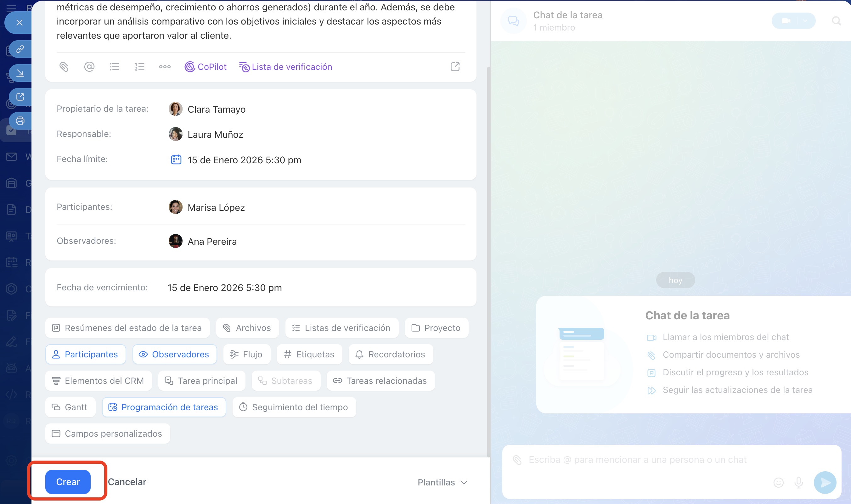Click the @ mention icon in editor
851x504 pixels.
coord(89,67)
